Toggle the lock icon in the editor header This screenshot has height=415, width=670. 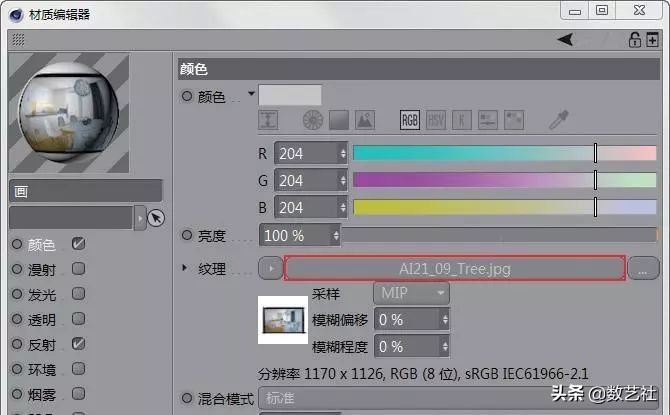(x=635, y=40)
